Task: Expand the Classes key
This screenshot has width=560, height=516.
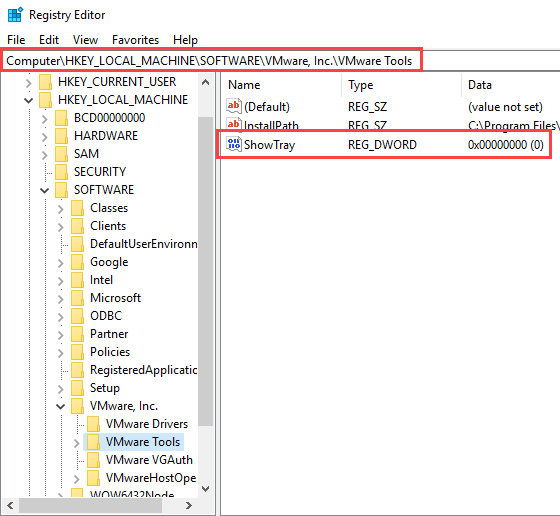Action: pos(61,209)
